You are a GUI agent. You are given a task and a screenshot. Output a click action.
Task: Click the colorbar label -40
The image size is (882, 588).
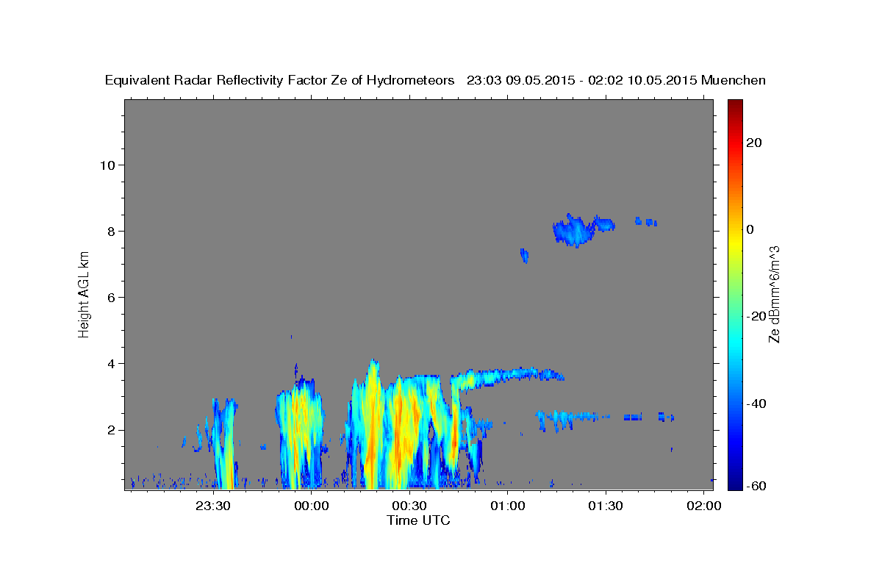(756, 403)
